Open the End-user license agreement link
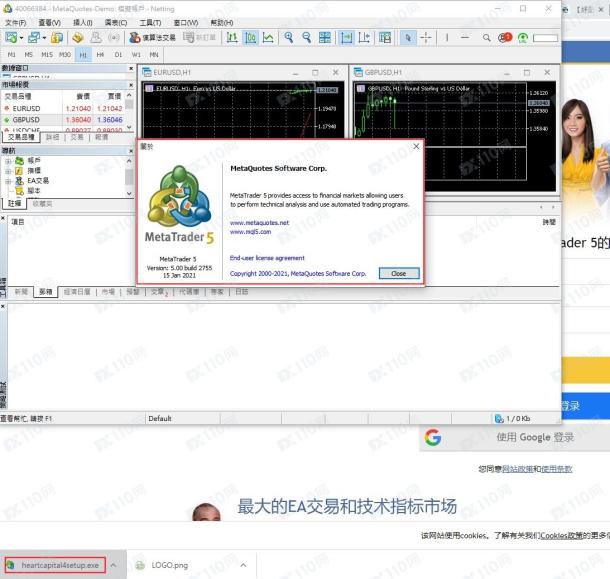 pyautogui.click(x=267, y=258)
